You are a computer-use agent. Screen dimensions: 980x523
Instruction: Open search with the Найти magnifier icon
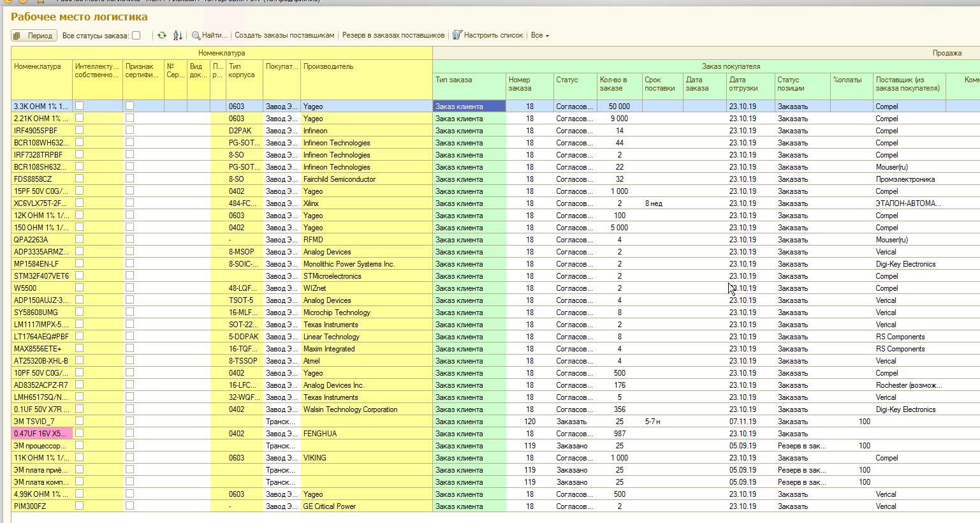196,36
